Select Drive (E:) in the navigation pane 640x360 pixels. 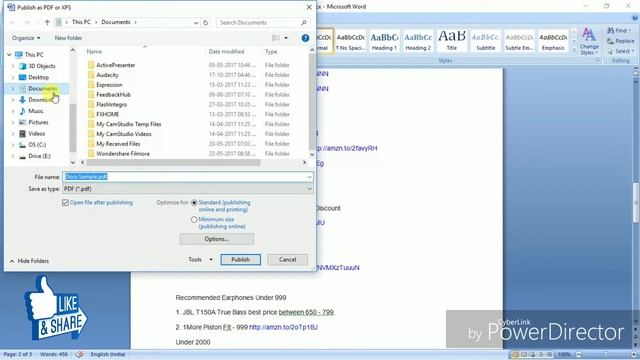(x=39, y=156)
